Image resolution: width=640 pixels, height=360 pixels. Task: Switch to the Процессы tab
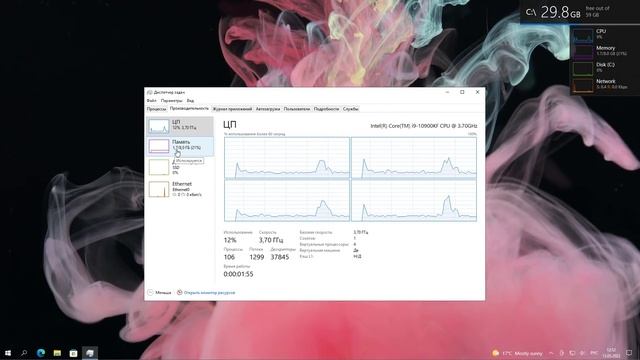[x=157, y=109]
